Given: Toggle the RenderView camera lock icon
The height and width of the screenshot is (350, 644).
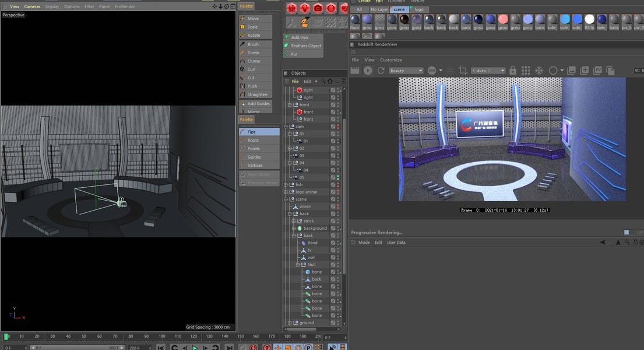Looking at the screenshot, I should 512,71.
